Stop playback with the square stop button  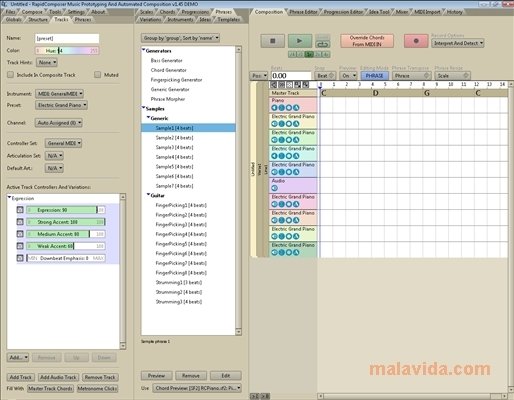pyautogui.click(x=272, y=41)
